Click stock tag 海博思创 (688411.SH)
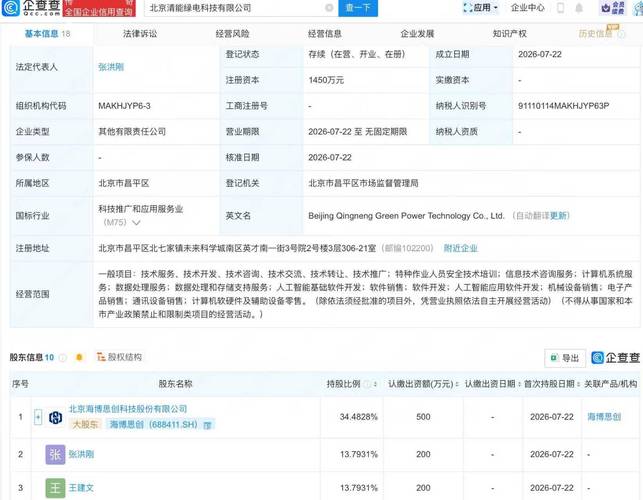The image size is (643, 500). click(154, 424)
